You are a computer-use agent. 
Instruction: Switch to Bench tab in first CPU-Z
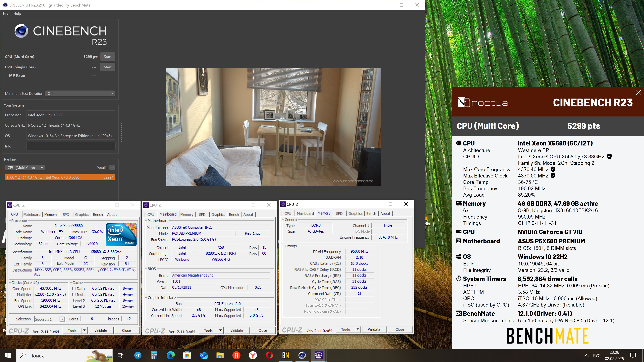[x=98, y=214]
